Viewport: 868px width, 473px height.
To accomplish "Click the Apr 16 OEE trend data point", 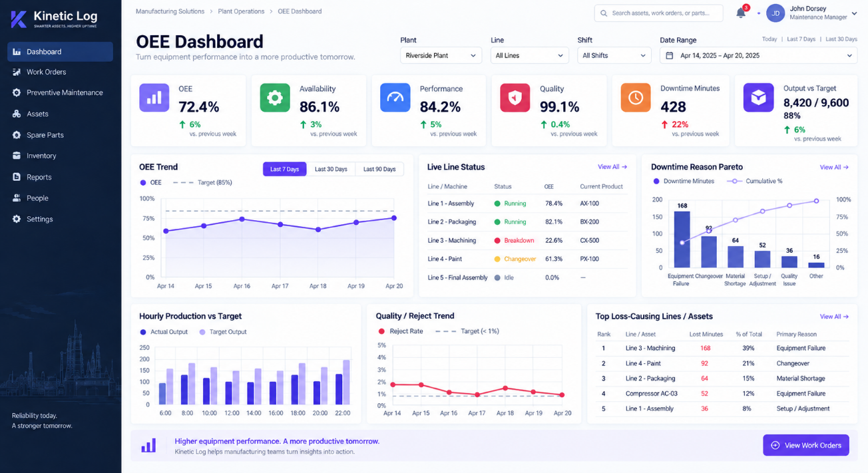I will pyautogui.click(x=242, y=219).
